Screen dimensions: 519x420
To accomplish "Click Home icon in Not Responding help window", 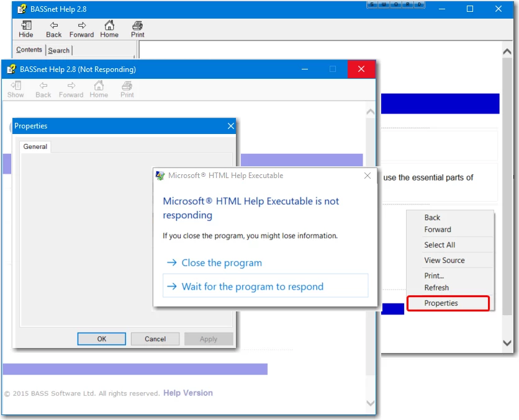I will (x=99, y=86).
